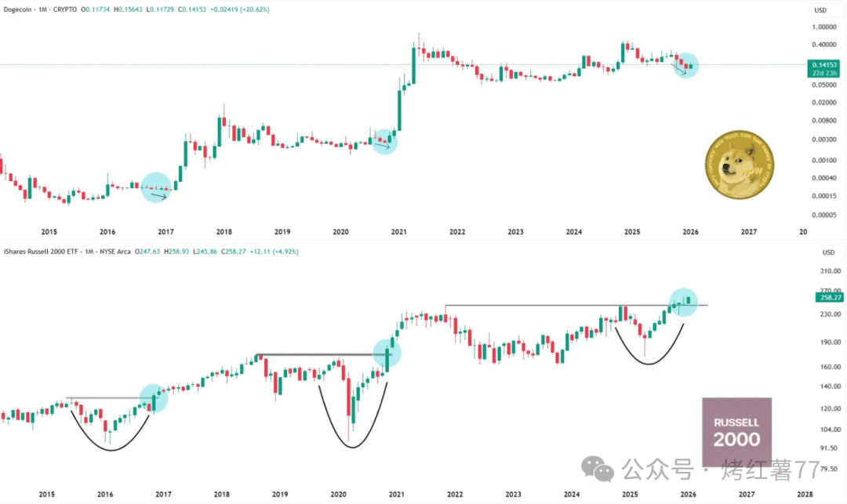Click the WeChat icon in the watermark

pos(598,469)
